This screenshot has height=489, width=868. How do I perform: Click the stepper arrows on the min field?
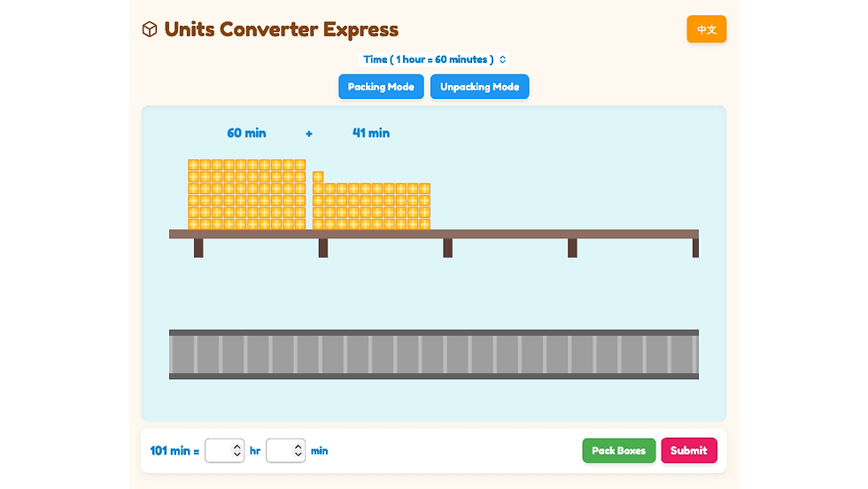pyautogui.click(x=298, y=451)
